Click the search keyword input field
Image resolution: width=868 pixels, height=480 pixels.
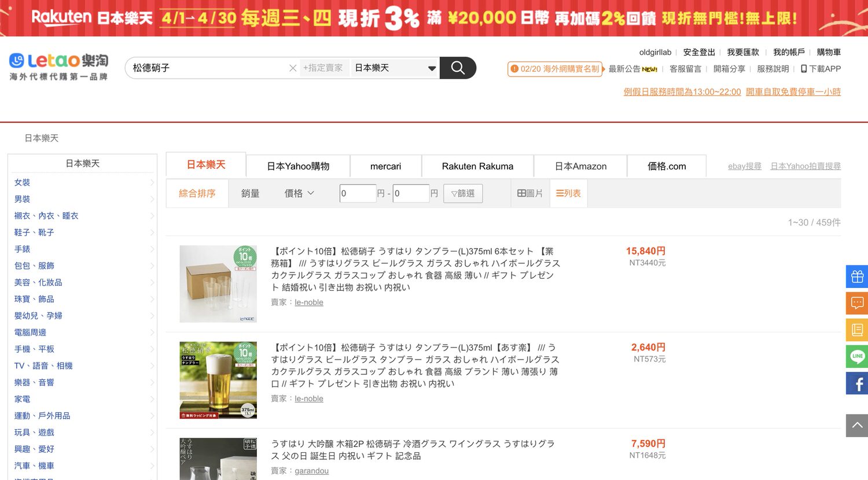click(x=208, y=68)
